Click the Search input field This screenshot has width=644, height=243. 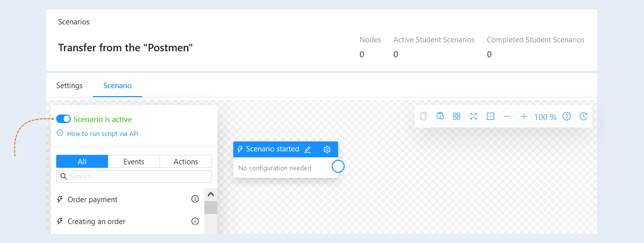pos(134,176)
